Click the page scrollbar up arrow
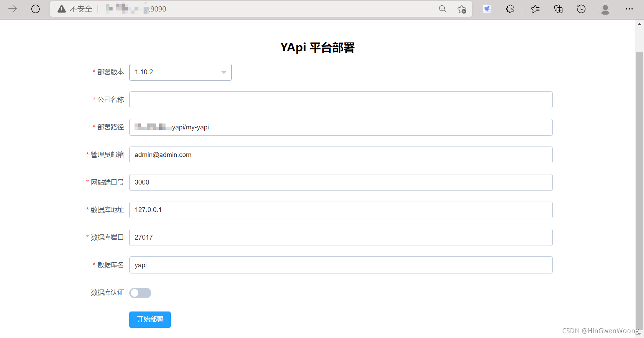Image resolution: width=644 pixels, height=338 pixels. click(x=639, y=24)
